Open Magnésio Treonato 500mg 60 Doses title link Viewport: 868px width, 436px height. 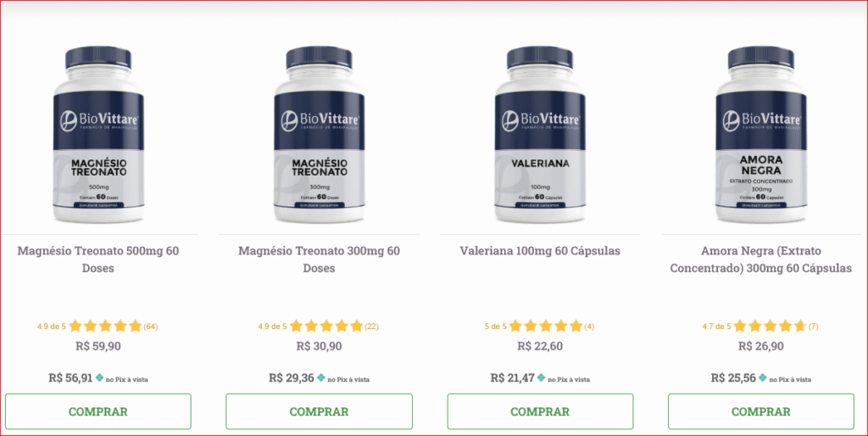pyautogui.click(x=98, y=260)
